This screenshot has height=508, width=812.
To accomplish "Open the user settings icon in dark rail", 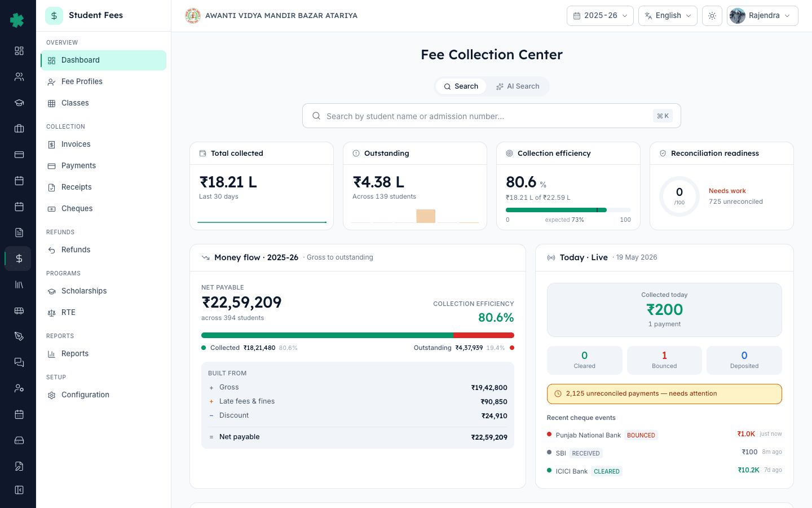I will click(19, 388).
